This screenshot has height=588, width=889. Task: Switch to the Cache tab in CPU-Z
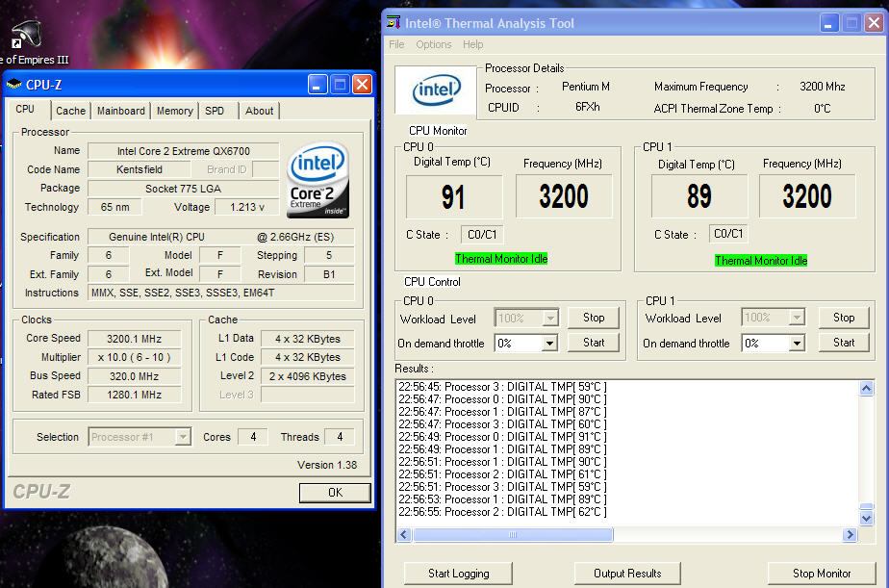(x=70, y=111)
